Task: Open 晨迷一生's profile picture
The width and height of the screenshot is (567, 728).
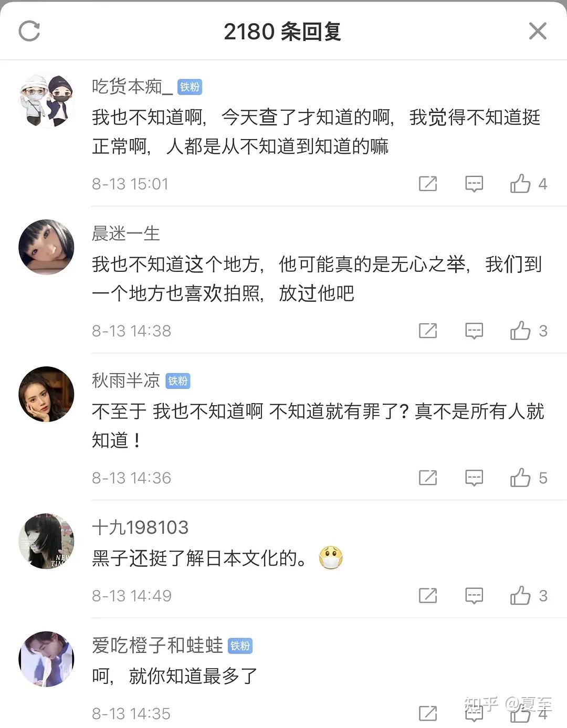Action: [46, 247]
